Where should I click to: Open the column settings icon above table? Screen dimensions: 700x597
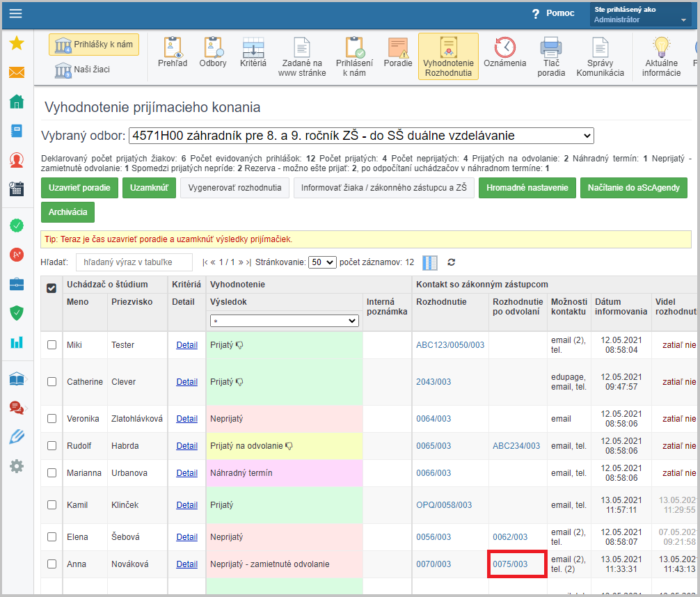(x=431, y=262)
